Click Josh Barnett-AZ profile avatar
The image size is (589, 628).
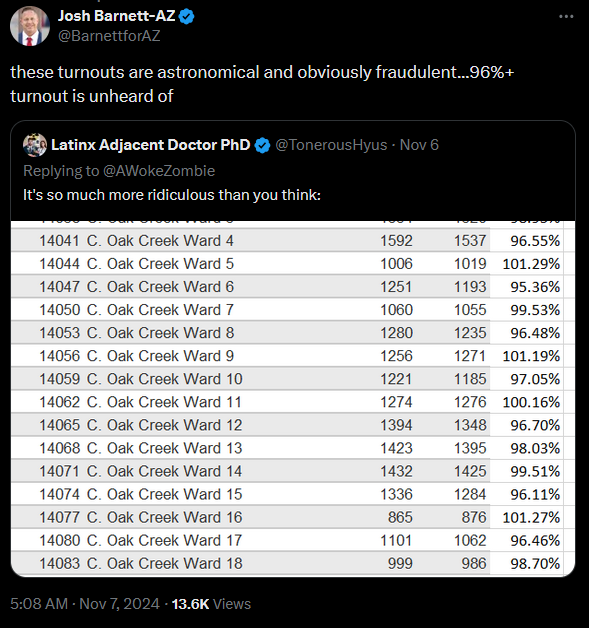click(30, 26)
